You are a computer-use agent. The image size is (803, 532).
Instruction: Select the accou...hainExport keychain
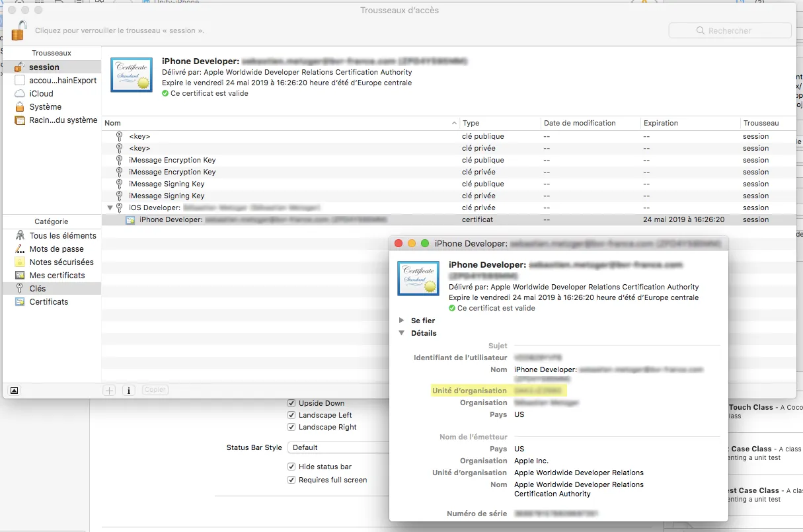pyautogui.click(x=52, y=80)
